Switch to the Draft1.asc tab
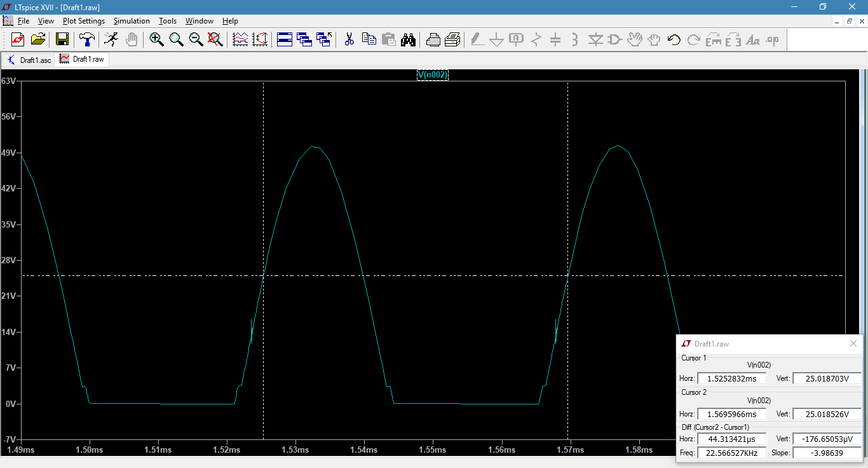Screen dimensions: 868x468 [x=30, y=60]
